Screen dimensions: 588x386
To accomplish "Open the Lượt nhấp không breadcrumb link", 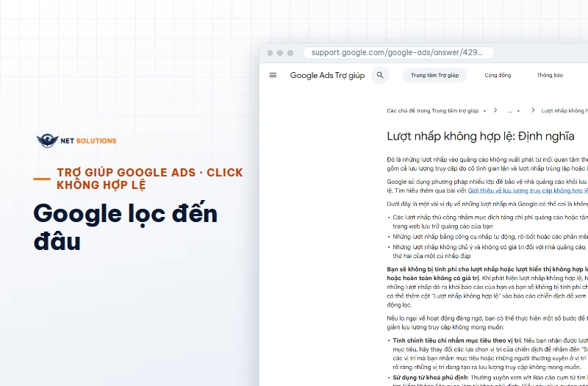I will [x=564, y=111].
